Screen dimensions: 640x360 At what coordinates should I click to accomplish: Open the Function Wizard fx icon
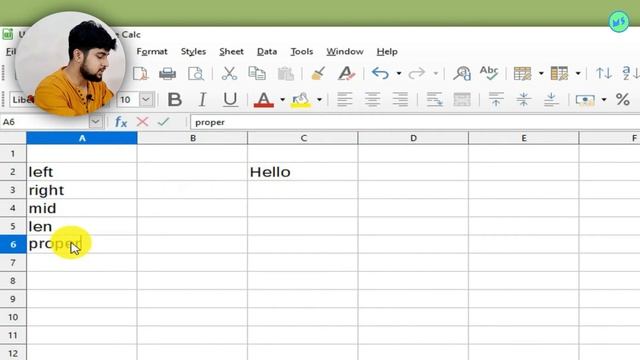point(121,122)
